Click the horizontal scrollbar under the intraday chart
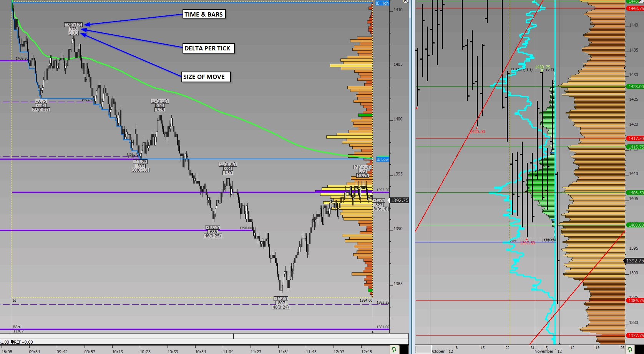The height and width of the screenshot is (354, 644). [x=204, y=336]
